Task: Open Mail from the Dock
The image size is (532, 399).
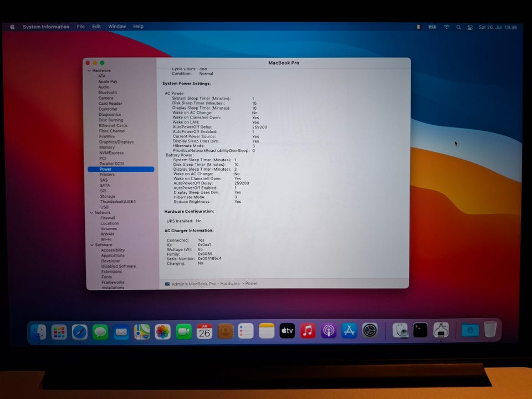Action: click(121, 332)
